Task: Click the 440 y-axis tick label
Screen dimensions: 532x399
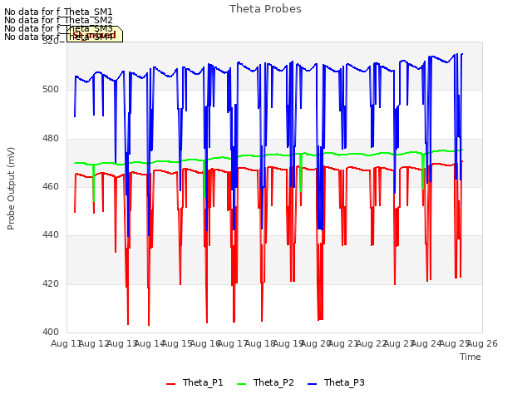Action: (51, 235)
